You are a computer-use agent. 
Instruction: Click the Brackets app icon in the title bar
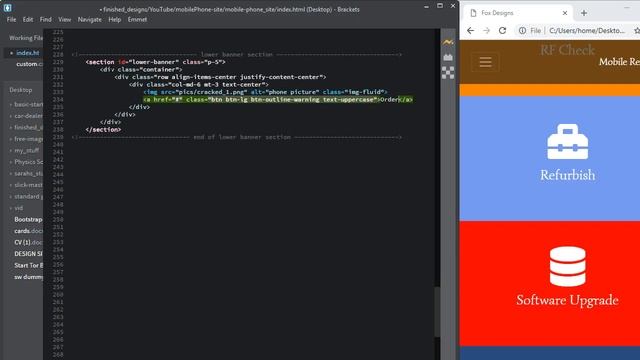(7, 7)
